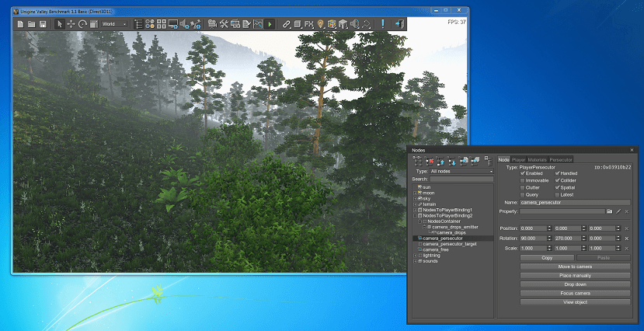Start playback with green Play button
Screen dimensions: 644x331
(270, 24)
